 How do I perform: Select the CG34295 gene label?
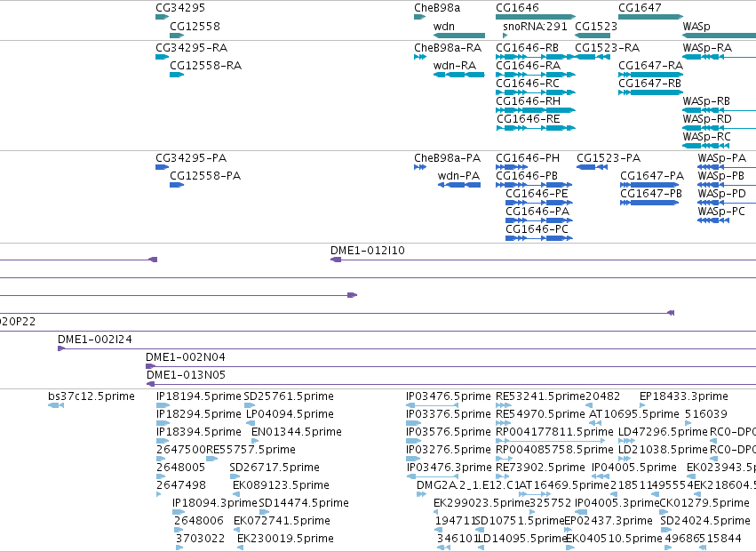pos(180,8)
